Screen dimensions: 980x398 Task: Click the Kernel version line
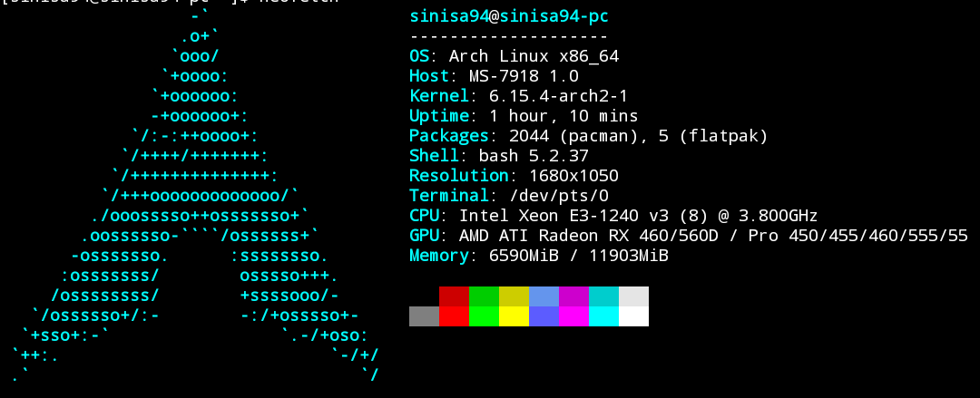(519, 96)
